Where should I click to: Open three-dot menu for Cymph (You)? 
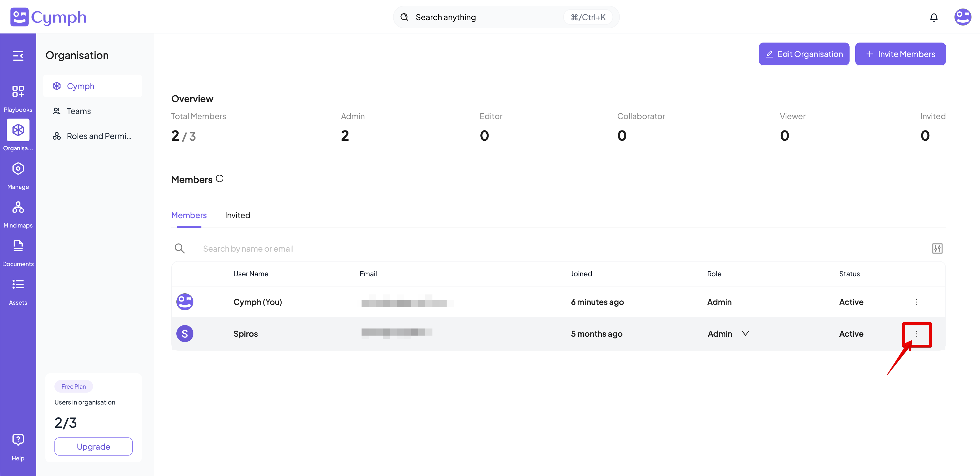916,302
